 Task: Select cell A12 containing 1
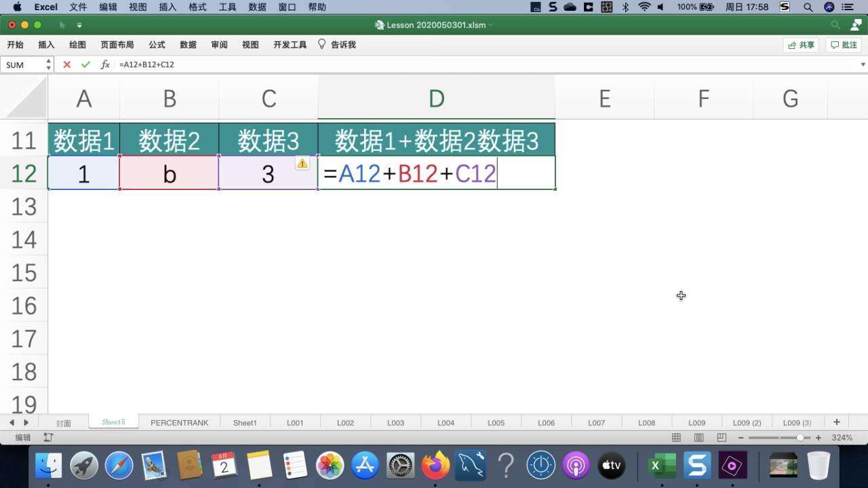coord(84,174)
